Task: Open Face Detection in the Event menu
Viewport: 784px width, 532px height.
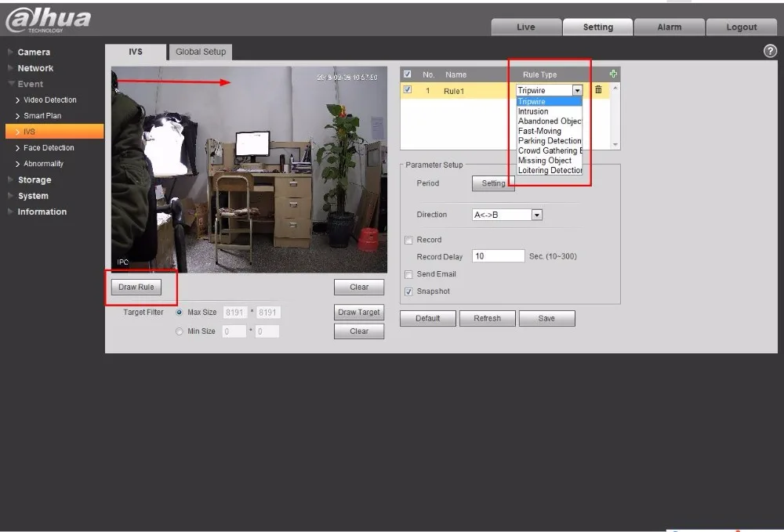Action: point(49,148)
